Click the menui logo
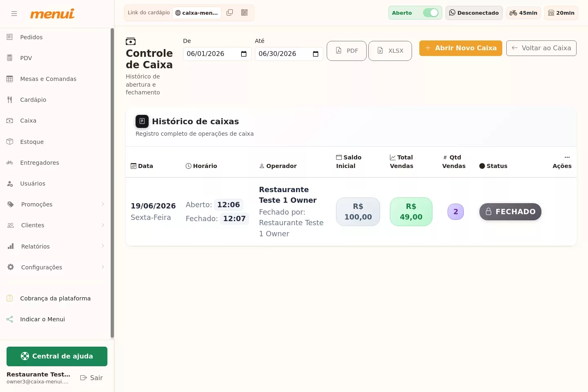Viewport: 588px width, 392px height. coord(52,13)
